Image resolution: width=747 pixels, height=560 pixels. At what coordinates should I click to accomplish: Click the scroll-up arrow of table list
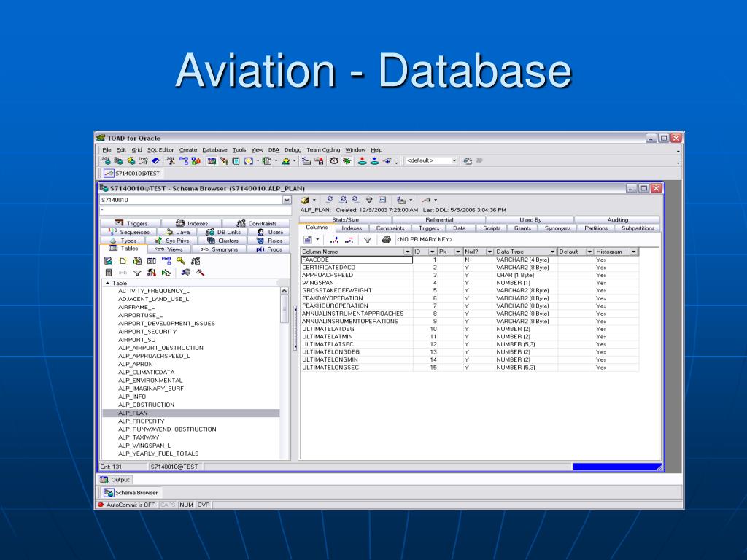(285, 291)
